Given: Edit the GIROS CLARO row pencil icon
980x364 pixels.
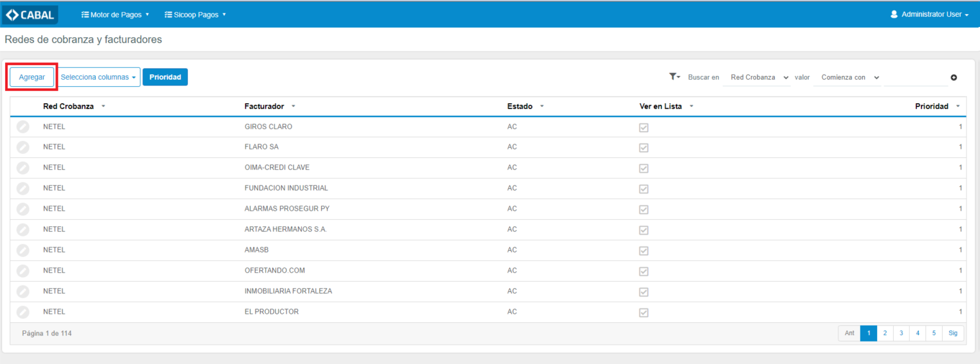Looking at the screenshot, I should tap(23, 127).
